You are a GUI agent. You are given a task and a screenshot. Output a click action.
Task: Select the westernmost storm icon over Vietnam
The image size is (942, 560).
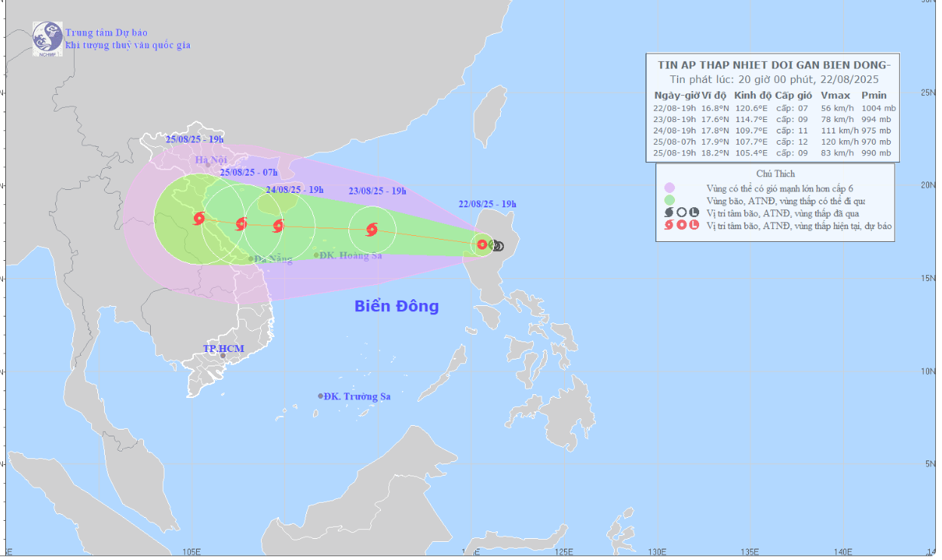[x=199, y=219]
